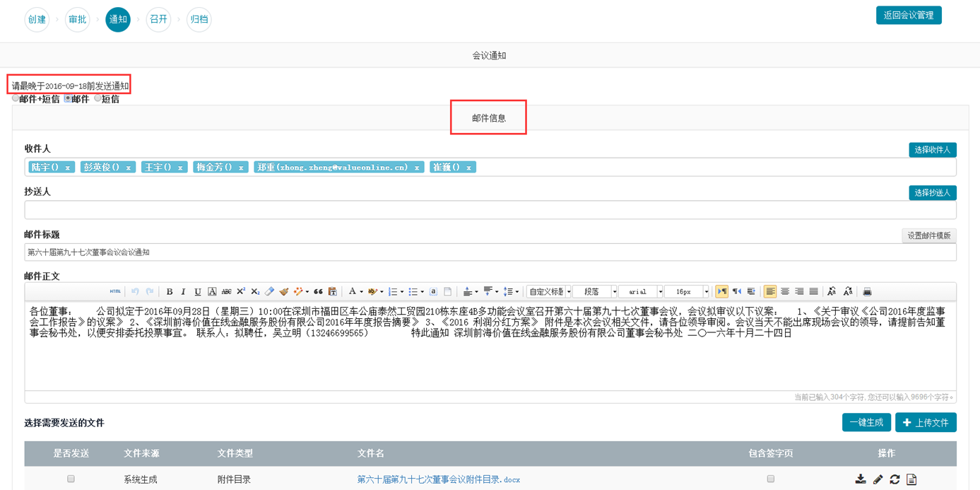This screenshot has width=980, height=490.
Task: Click 选择抄送人 button
Action: point(933,192)
